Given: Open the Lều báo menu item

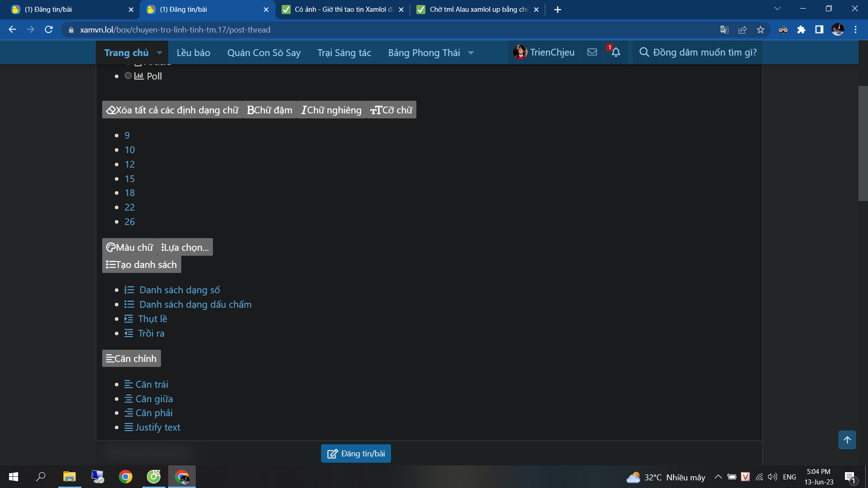Looking at the screenshot, I should [x=193, y=53].
